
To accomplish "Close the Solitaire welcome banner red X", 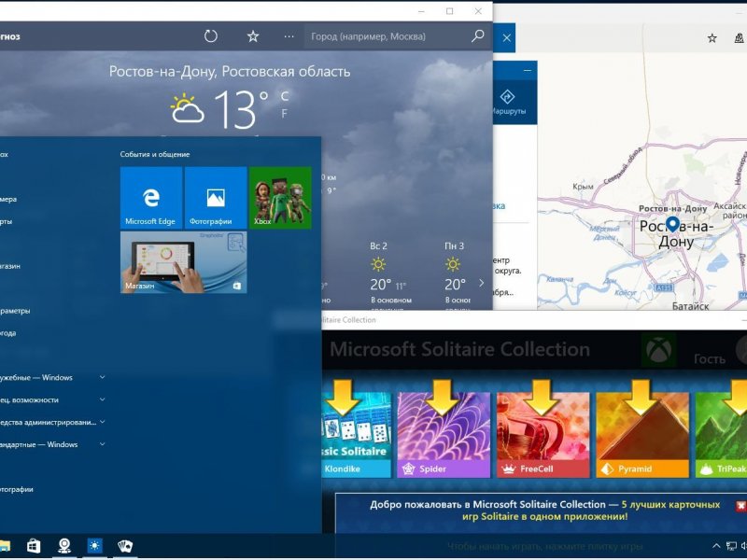I will coord(741,506).
